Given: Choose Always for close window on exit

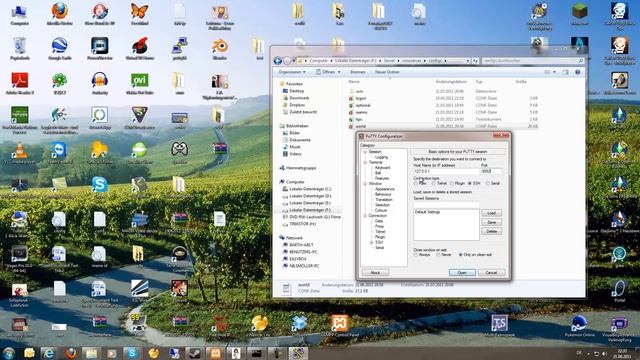Looking at the screenshot, I should tap(416, 255).
